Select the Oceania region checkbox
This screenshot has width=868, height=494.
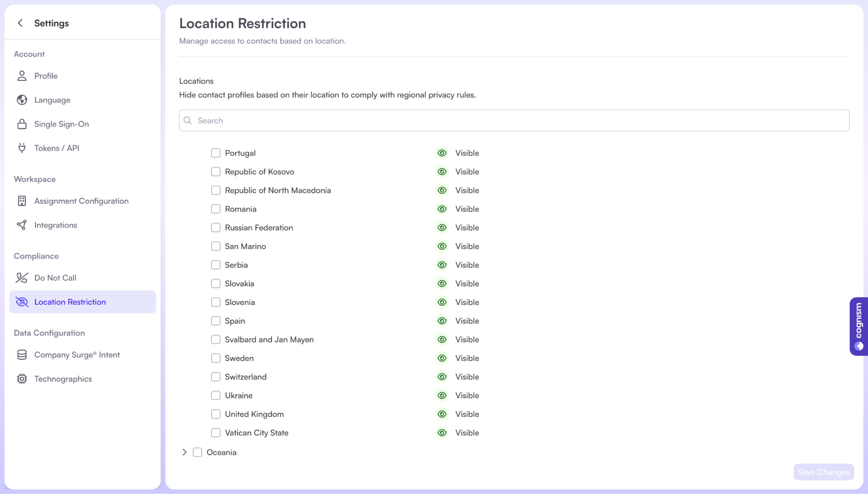coord(198,452)
